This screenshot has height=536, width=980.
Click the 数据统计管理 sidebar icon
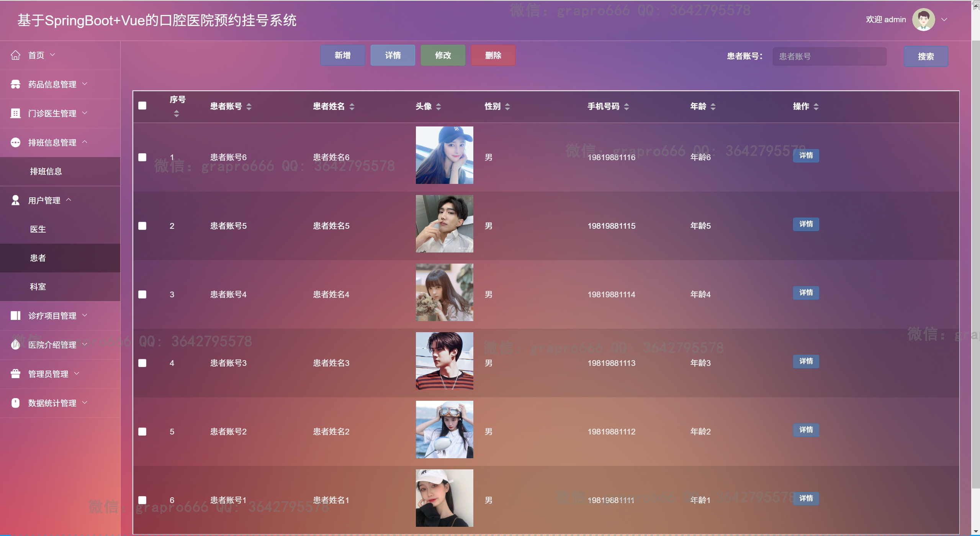coord(15,403)
